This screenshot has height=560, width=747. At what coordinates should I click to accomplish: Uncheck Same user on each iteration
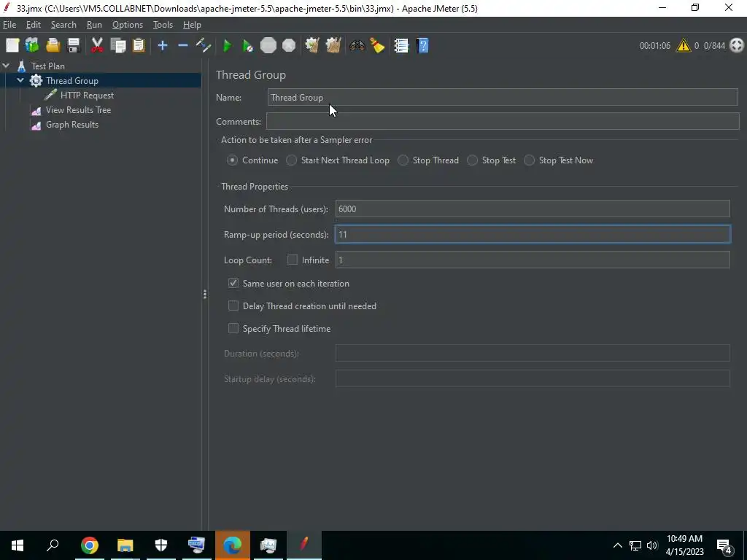[x=233, y=283]
